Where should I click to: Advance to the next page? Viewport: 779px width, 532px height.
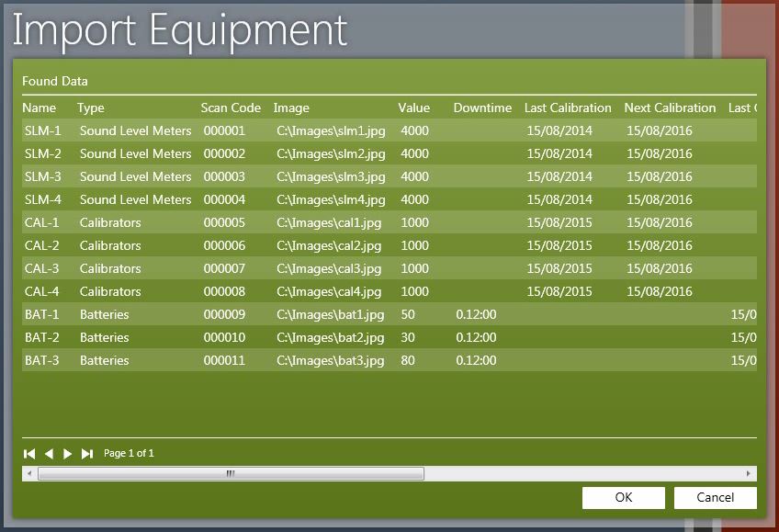click(68, 454)
